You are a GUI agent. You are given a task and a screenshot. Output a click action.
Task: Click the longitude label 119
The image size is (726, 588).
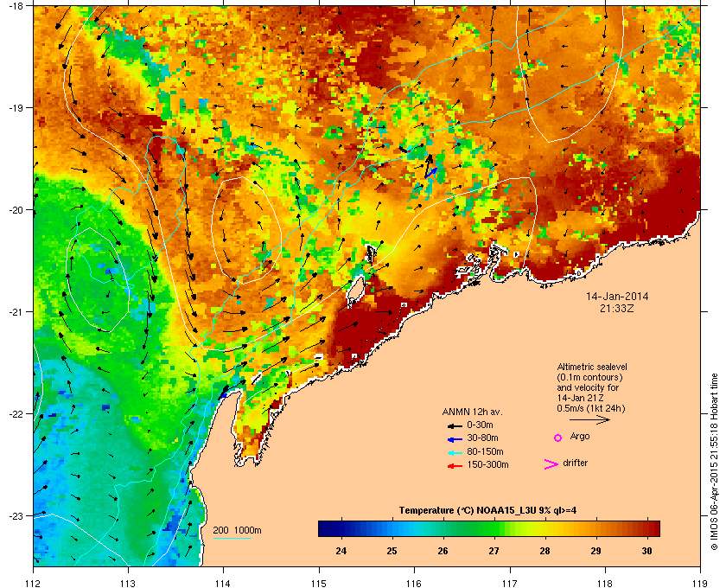pyautogui.click(x=700, y=583)
